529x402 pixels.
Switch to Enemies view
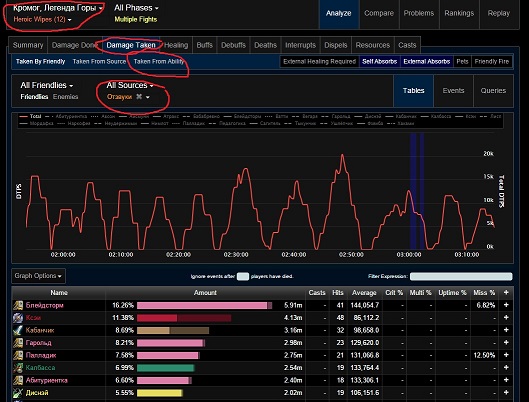pos(65,97)
